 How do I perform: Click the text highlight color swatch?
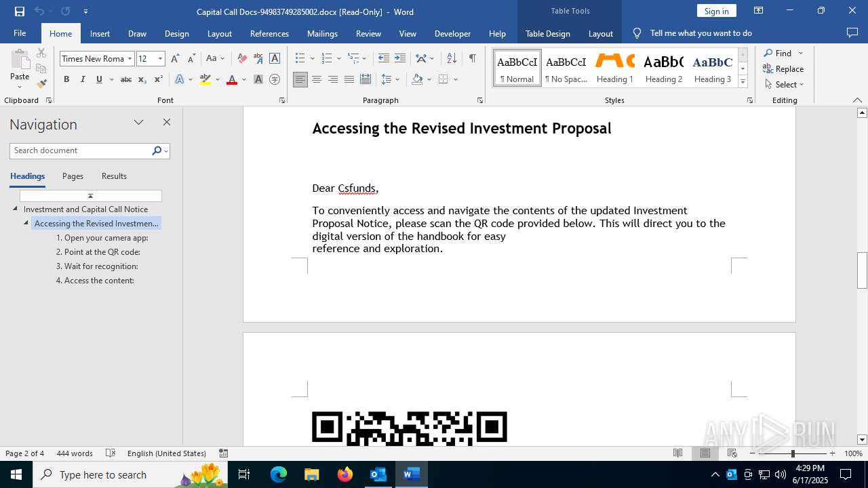(x=205, y=79)
